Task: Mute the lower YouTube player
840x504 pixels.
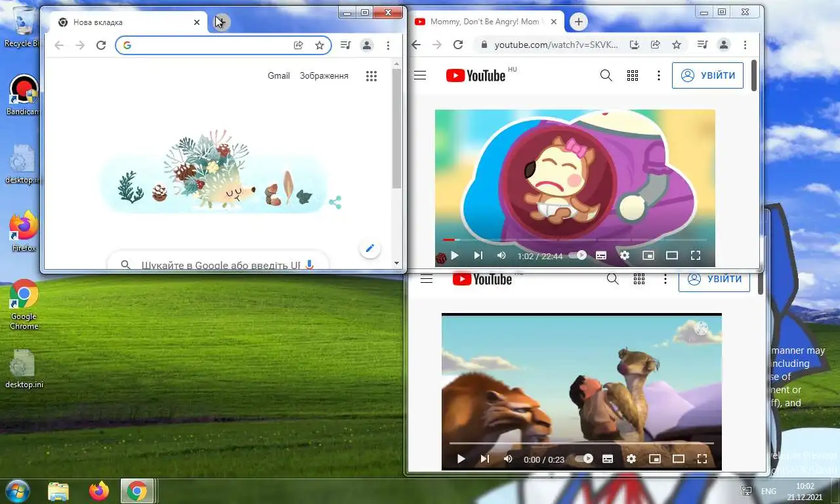Action: tap(508, 459)
